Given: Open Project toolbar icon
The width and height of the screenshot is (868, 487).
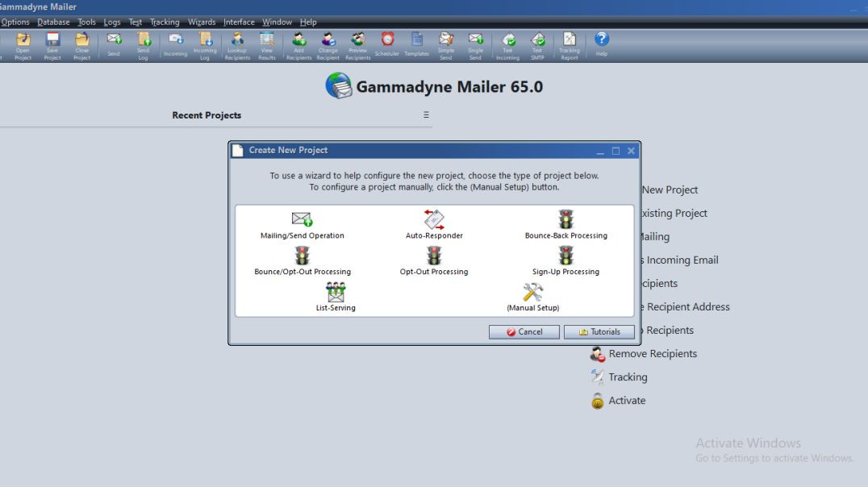Looking at the screenshot, I should (x=23, y=45).
